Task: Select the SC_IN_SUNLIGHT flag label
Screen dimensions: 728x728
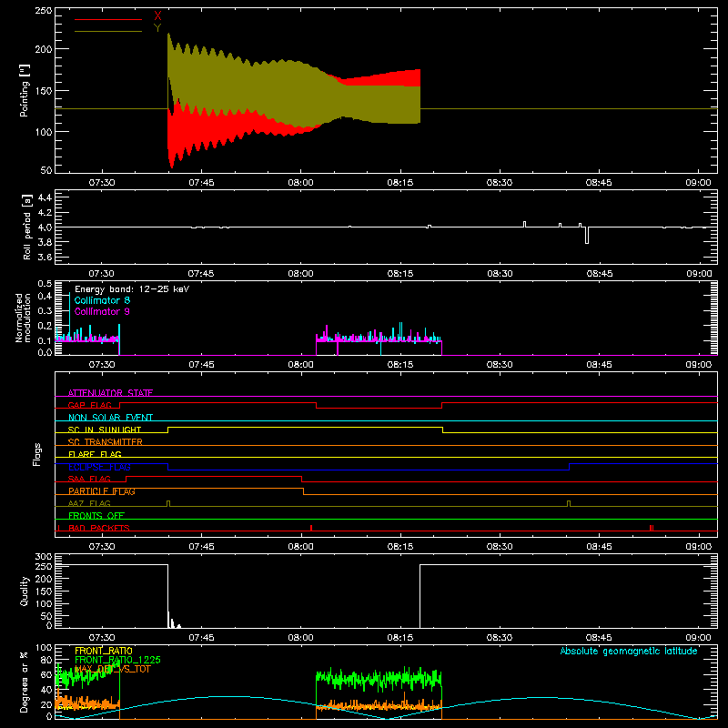Action: (105, 430)
